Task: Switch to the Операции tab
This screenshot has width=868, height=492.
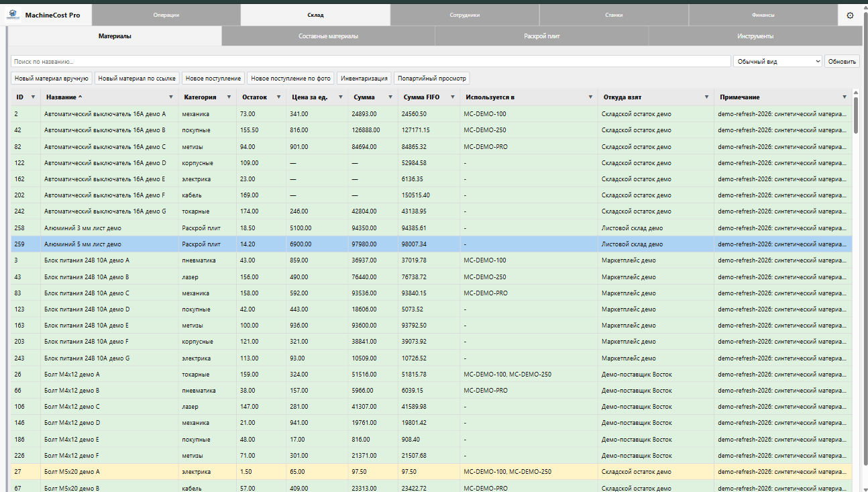Action: click(166, 15)
